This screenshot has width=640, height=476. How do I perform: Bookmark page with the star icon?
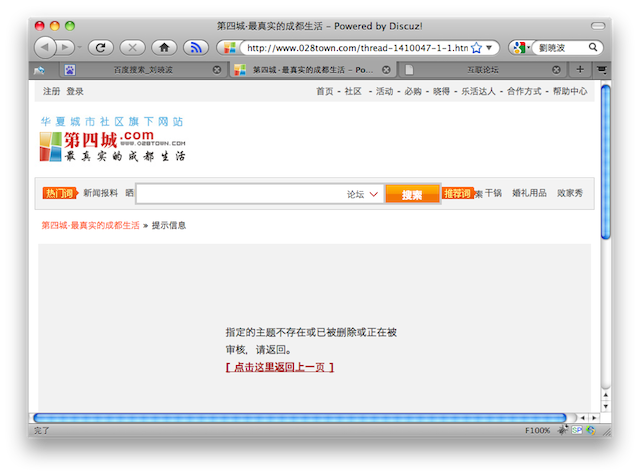tap(477, 47)
